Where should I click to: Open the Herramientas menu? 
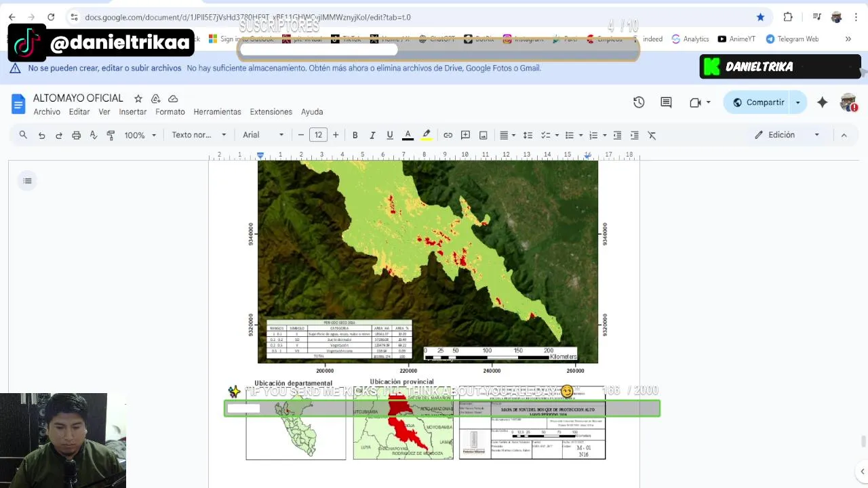coord(217,112)
